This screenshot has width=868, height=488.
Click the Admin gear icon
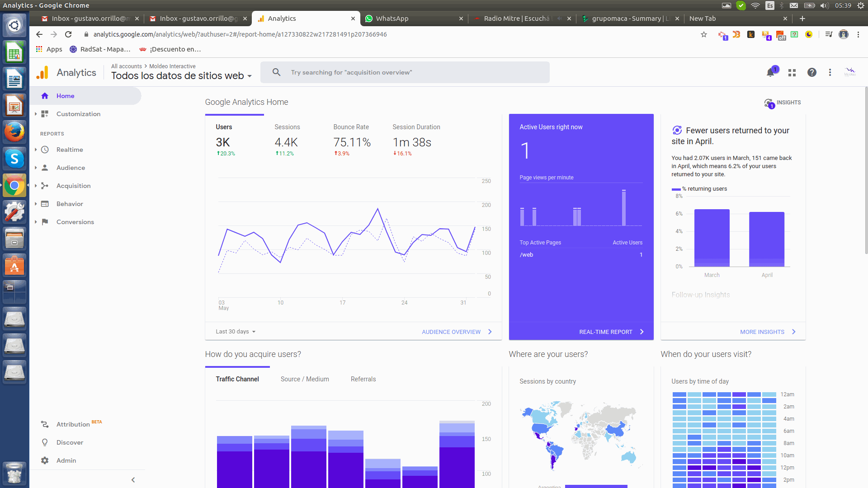(x=45, y=460)
